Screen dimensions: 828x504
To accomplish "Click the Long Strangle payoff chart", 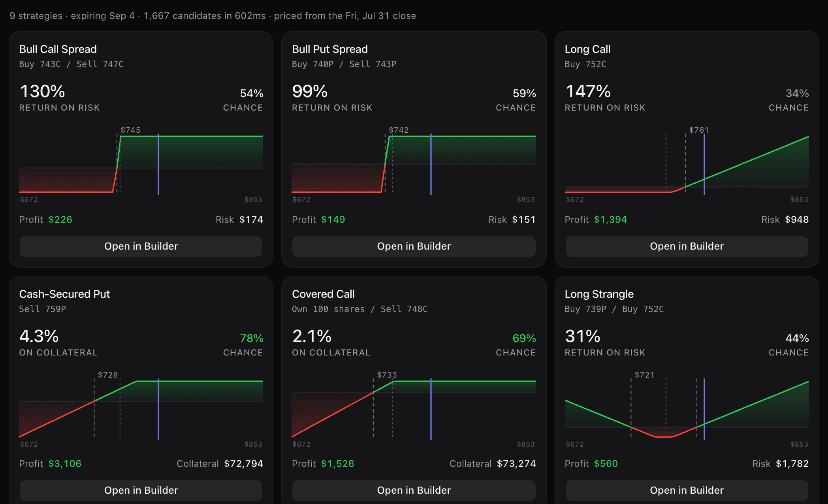I will click(687, 409).
